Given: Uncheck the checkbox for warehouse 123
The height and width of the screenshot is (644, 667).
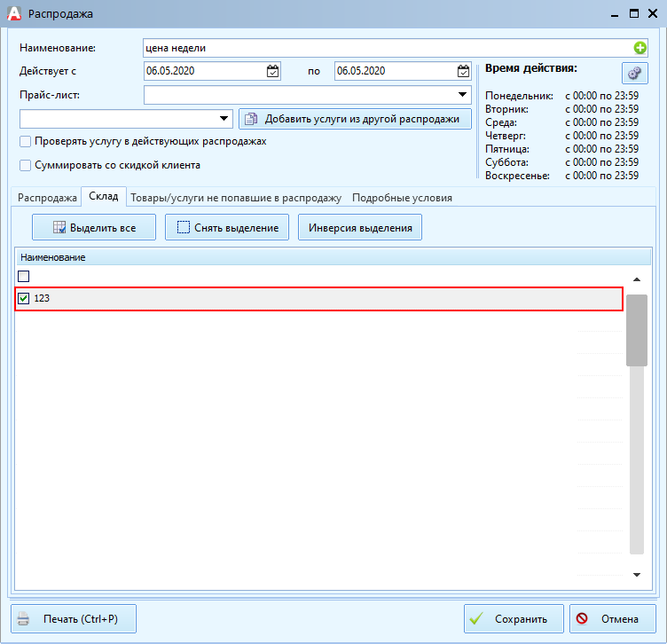Looking at the screenshot, I should (23, 299).
